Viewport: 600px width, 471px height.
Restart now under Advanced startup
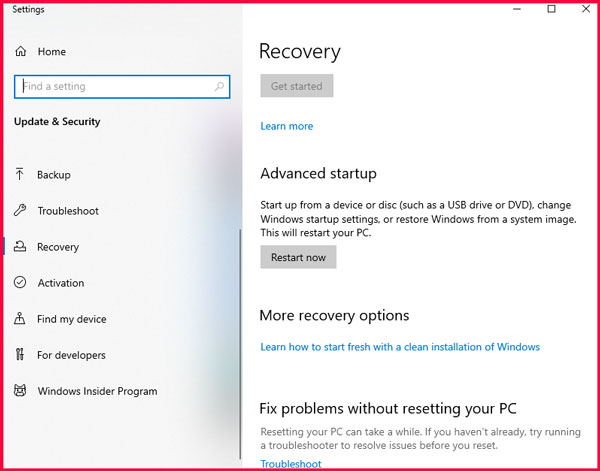click(298, 257)
